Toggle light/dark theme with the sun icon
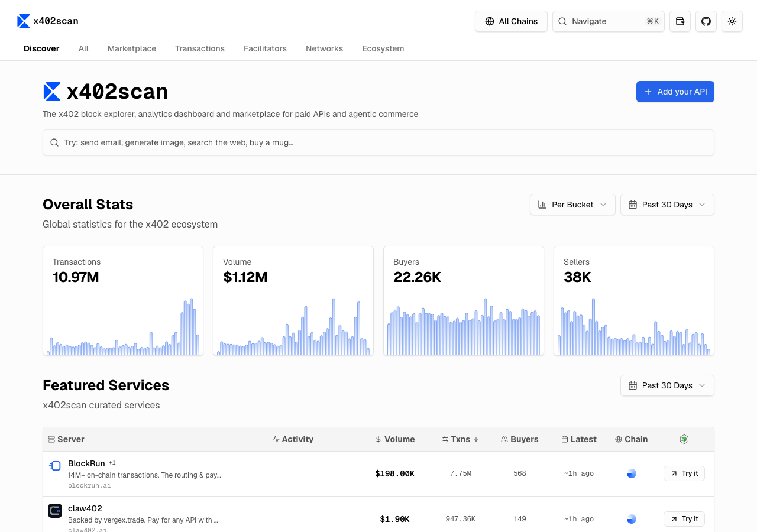757x532 pixels. click(732, 21)
